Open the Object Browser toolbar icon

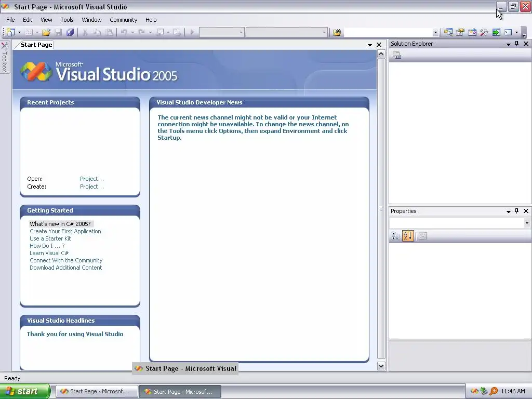point(472,32)
